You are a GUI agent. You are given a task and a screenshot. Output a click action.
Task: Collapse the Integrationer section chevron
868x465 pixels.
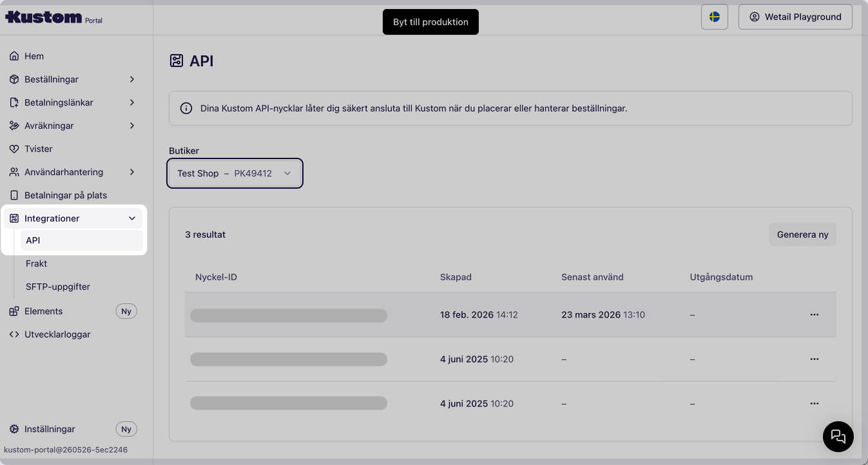point(132,218)
